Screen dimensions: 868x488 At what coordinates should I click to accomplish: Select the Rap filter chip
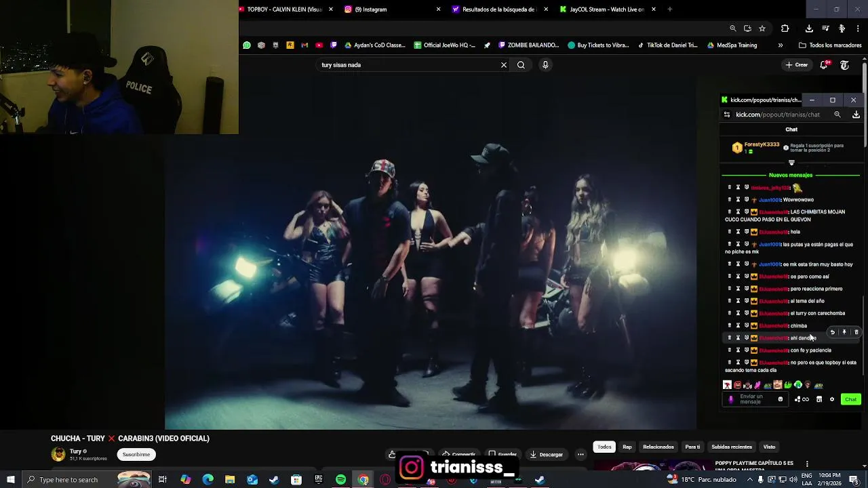tap(627, 447)
